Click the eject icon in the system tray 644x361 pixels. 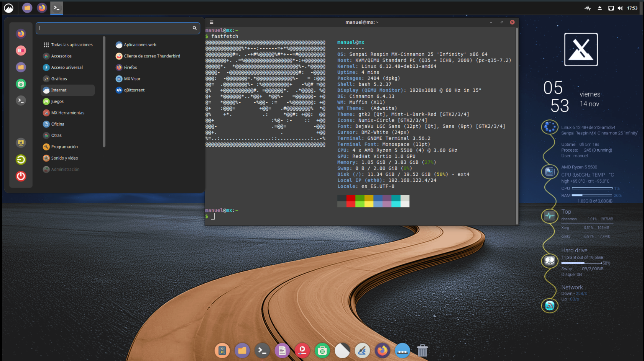[x=600, y=8]
